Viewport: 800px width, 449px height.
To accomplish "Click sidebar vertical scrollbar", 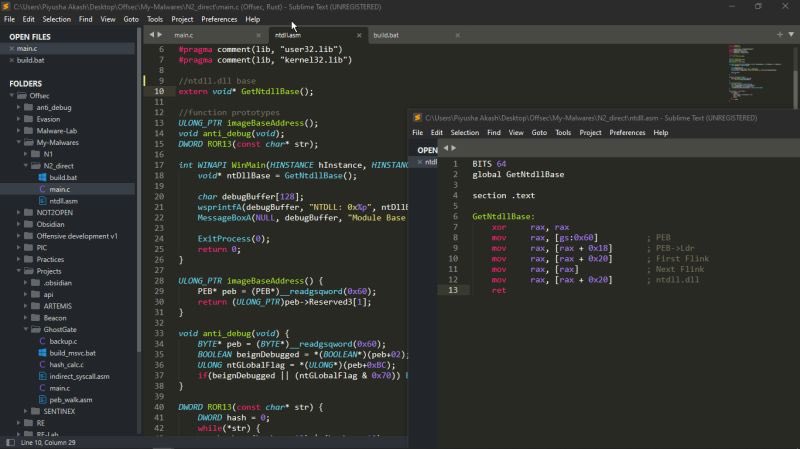I will [x=139, y=189].
